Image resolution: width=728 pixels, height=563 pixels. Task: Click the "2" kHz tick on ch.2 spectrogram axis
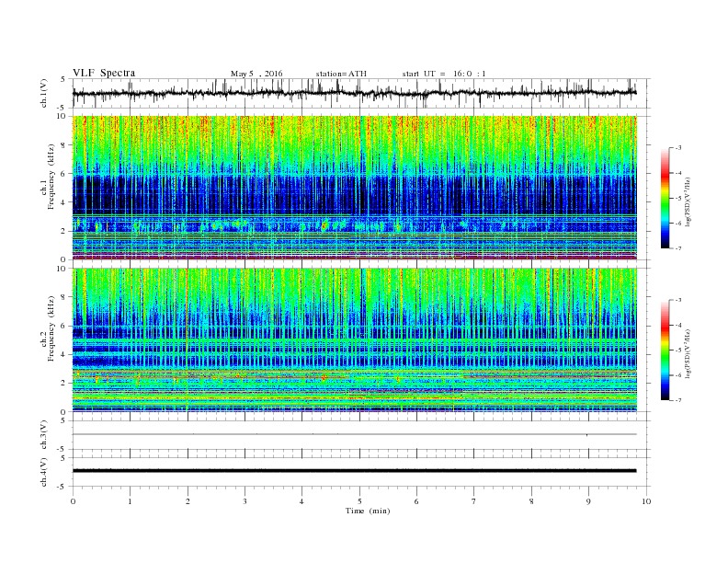[64, 384]
